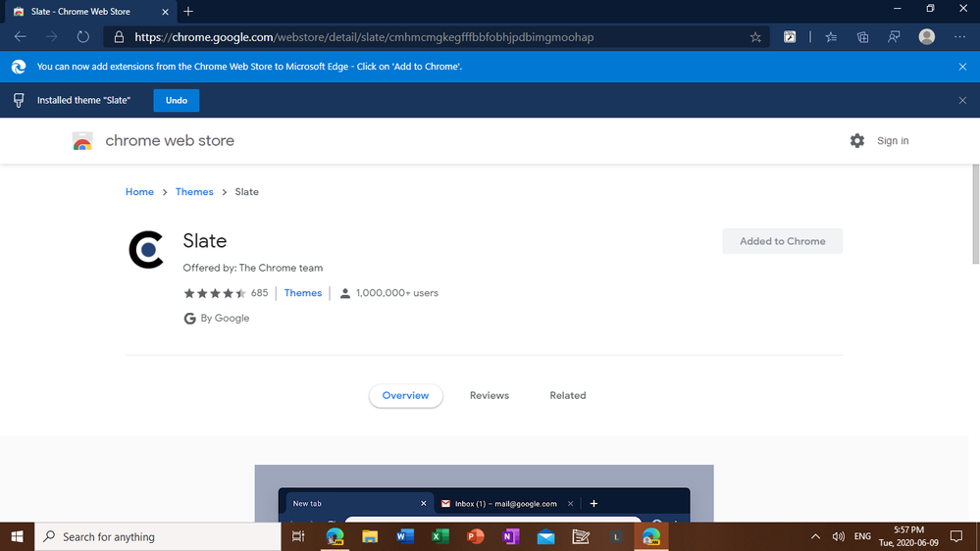
Task: Close the Slate - Chrome Web Store tab
Action: (165, 12)
